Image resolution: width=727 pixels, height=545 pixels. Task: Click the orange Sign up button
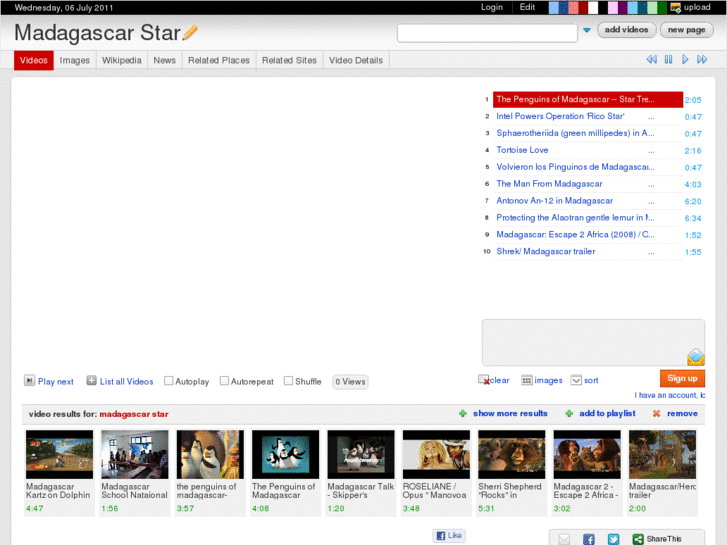(682, 378)
